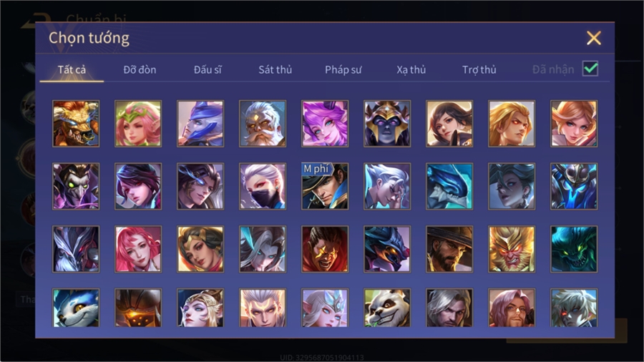Select the orange beast hero portrait
Screen dimensions: 644x362
pos(76,124)
